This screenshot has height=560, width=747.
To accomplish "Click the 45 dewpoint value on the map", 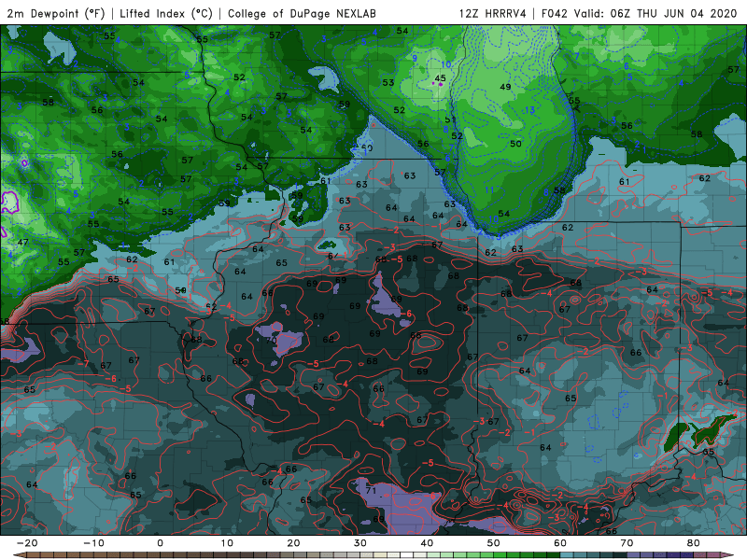I will (x=440, y=78).
